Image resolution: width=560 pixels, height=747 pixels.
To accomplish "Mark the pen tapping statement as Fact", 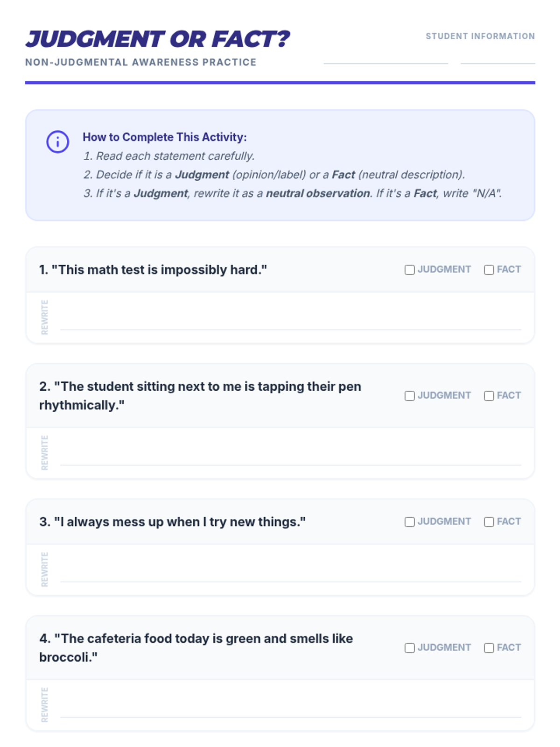I will 489,396.
